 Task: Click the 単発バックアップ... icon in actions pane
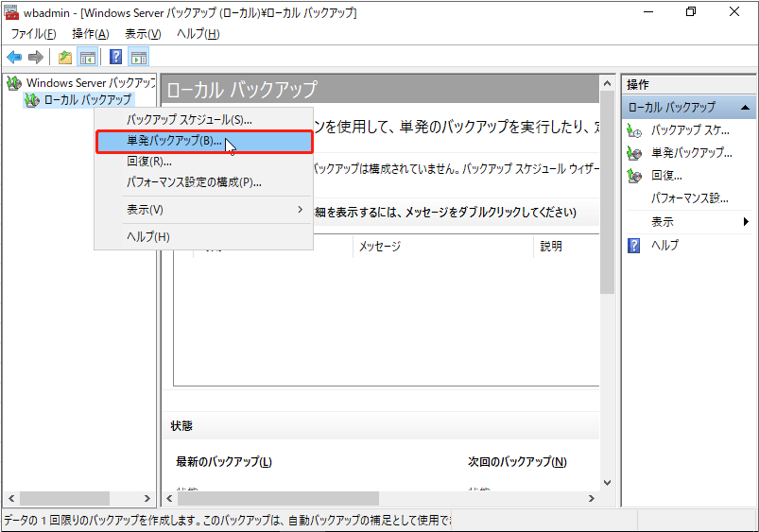(x=634, y=153)
